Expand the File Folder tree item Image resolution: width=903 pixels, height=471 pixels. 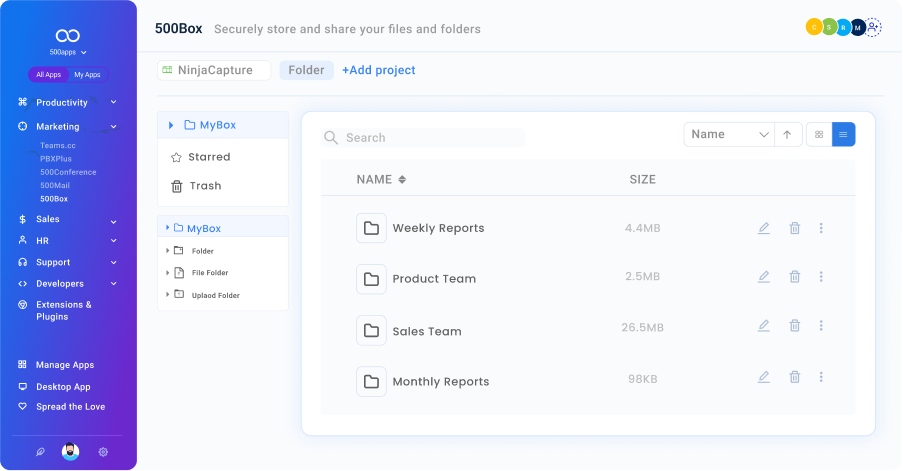[x=168, y=273]
